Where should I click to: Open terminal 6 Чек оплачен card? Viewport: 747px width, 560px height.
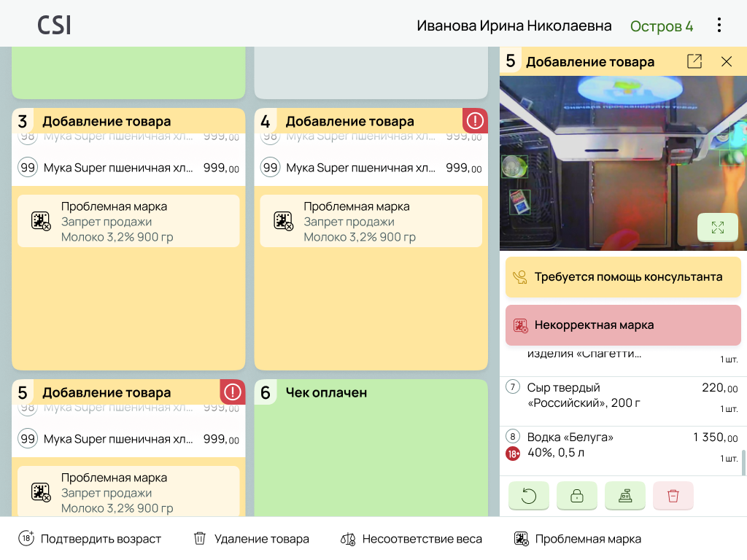tap(371, 448)
